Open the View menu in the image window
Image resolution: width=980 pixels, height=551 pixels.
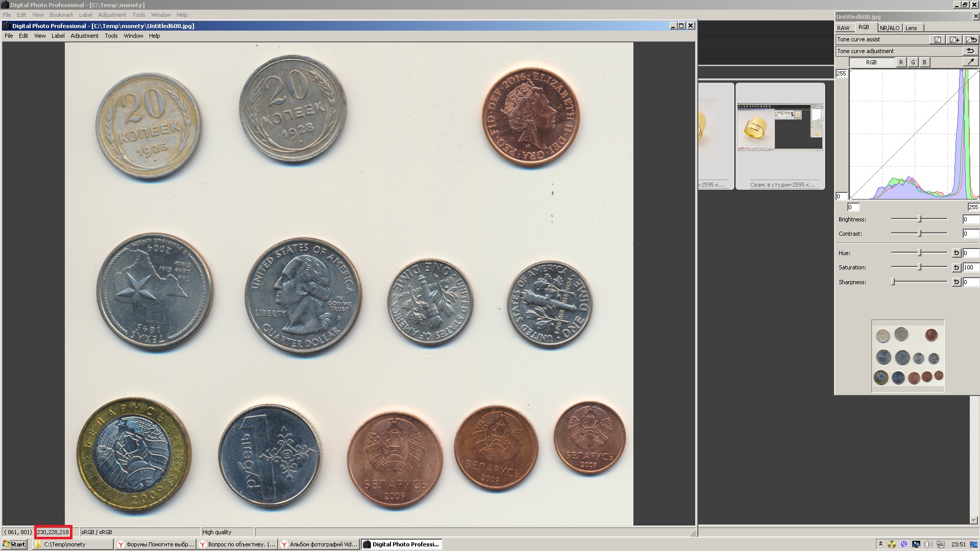tap(40, 36)
